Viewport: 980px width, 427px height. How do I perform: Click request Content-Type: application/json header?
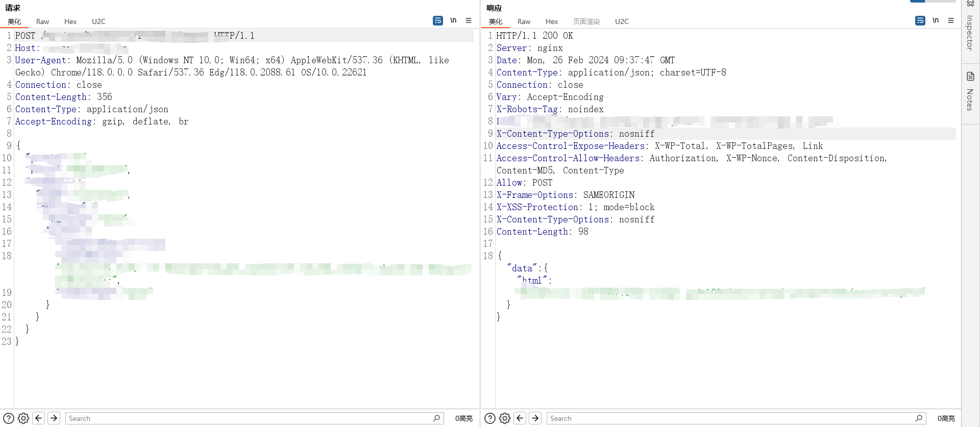pyautogui.click(x=92, y=109)
